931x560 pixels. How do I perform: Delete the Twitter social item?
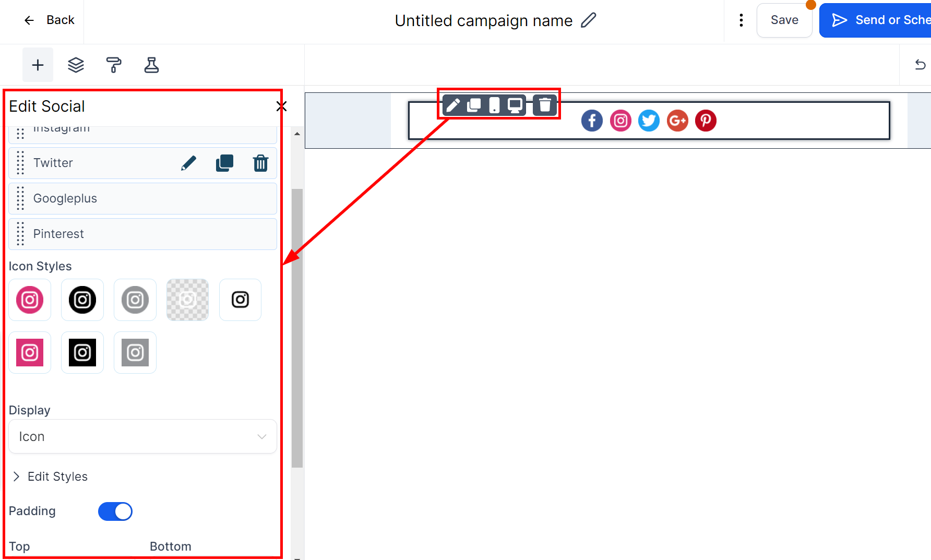(x=260, y=163)
